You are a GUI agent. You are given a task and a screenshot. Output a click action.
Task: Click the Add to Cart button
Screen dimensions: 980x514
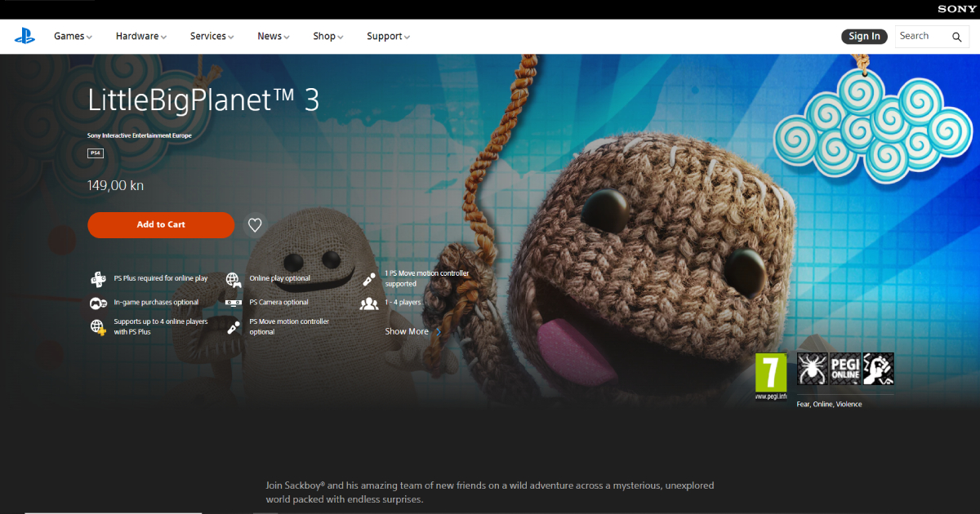pyautogui.click(x=161, y=225)
